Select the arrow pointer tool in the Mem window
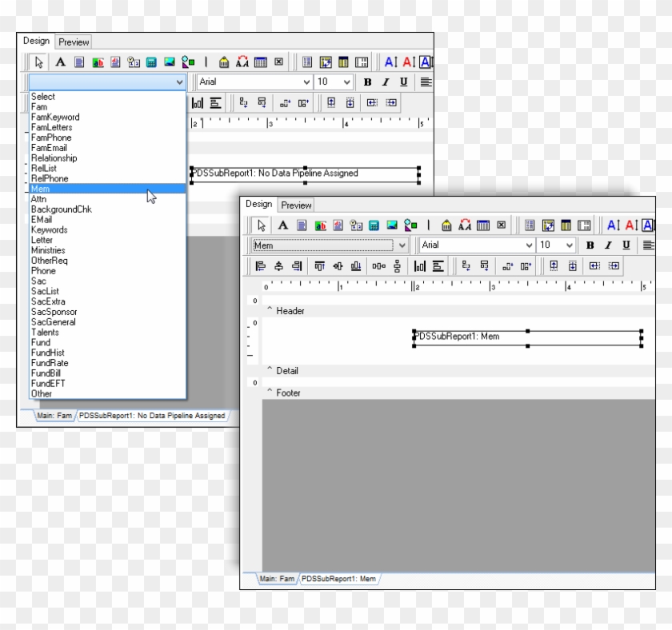The width and height of the screenshot is (672, 630). tap(262, 225)
